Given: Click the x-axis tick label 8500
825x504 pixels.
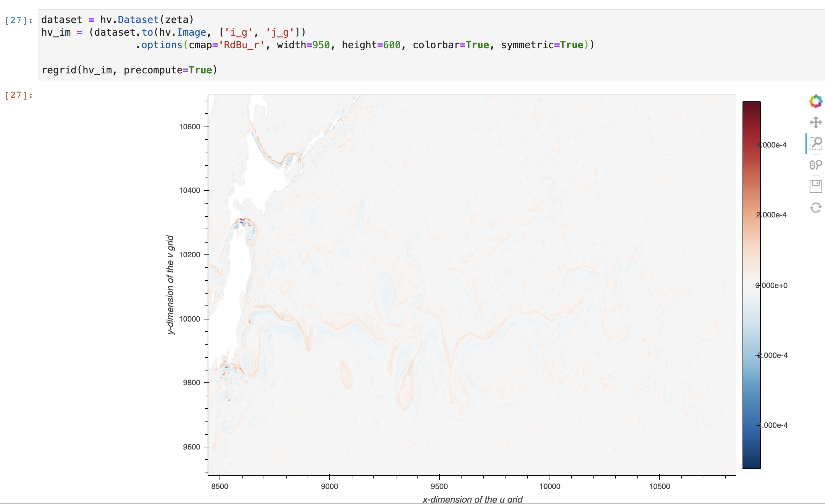Looking at the screenshot, I should [220, 487].
